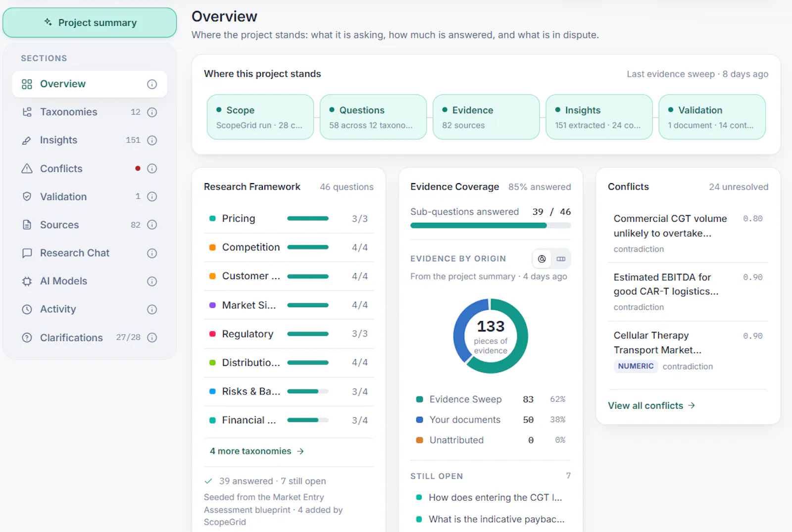Open the Overview section
The height and width of the screenshot is (532, 792).
pyautogui.click(x=90, y=84)
